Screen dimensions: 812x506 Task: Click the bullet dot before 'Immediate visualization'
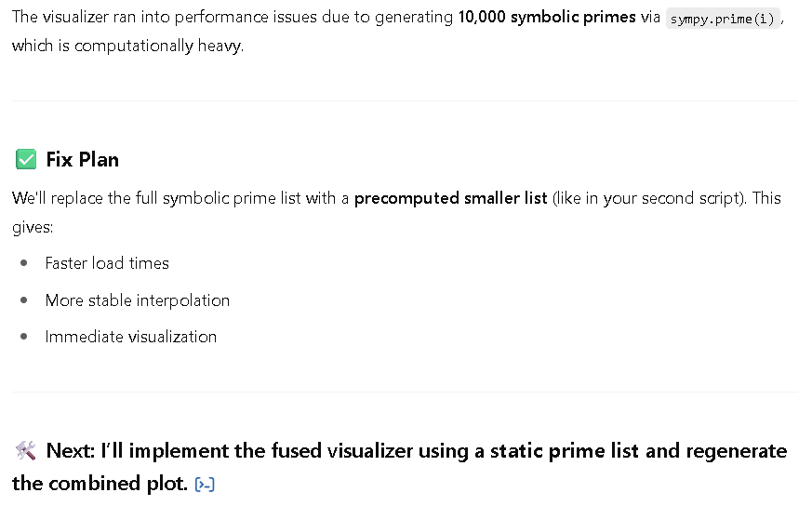(24, 337)
